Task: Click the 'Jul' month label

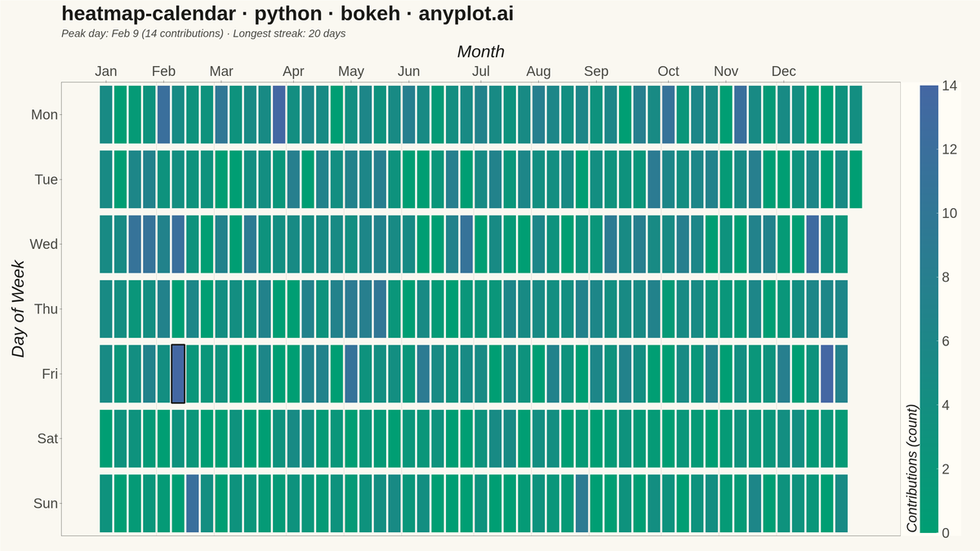Action: (x=481, y=71)
